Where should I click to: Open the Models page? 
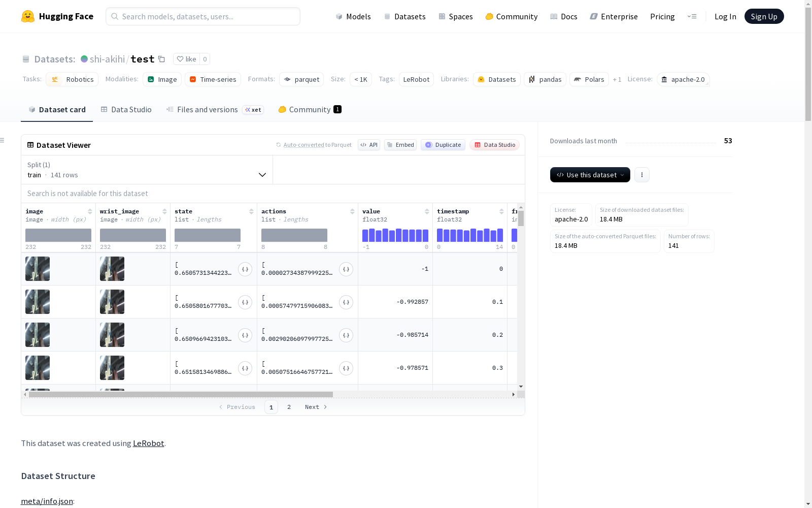click(x=353, y=16)
